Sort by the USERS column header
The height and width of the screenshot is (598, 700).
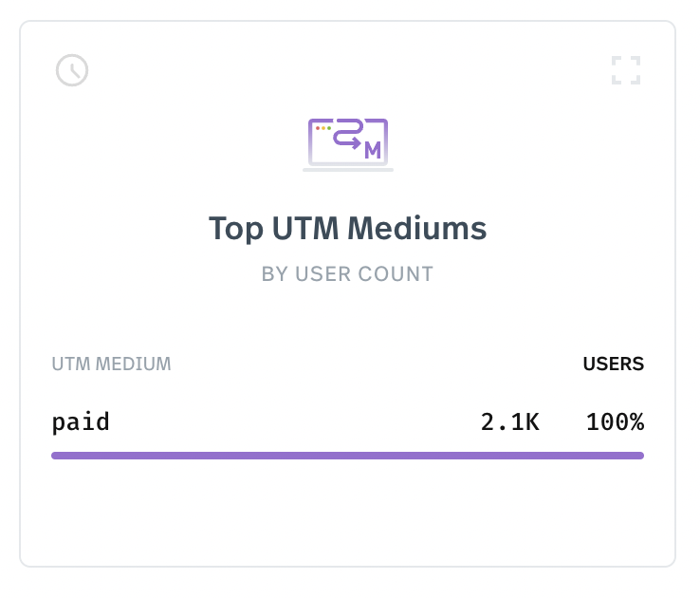614,364
